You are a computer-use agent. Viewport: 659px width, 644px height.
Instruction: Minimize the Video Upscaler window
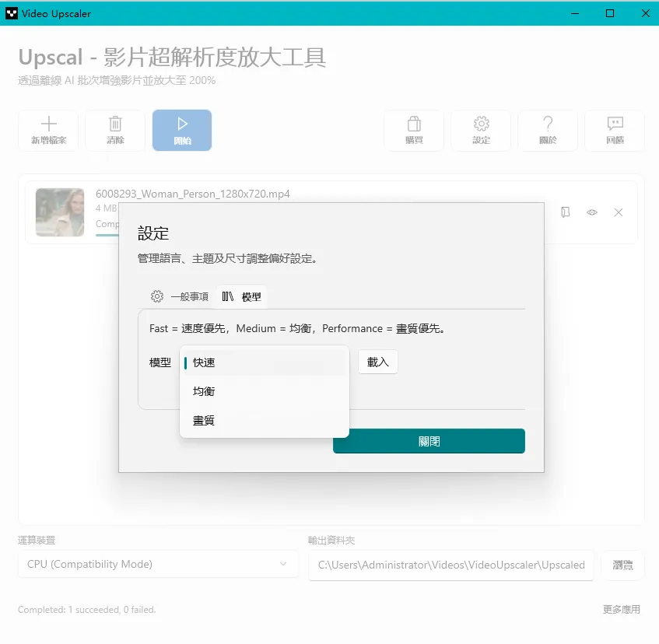click(574, 13)
